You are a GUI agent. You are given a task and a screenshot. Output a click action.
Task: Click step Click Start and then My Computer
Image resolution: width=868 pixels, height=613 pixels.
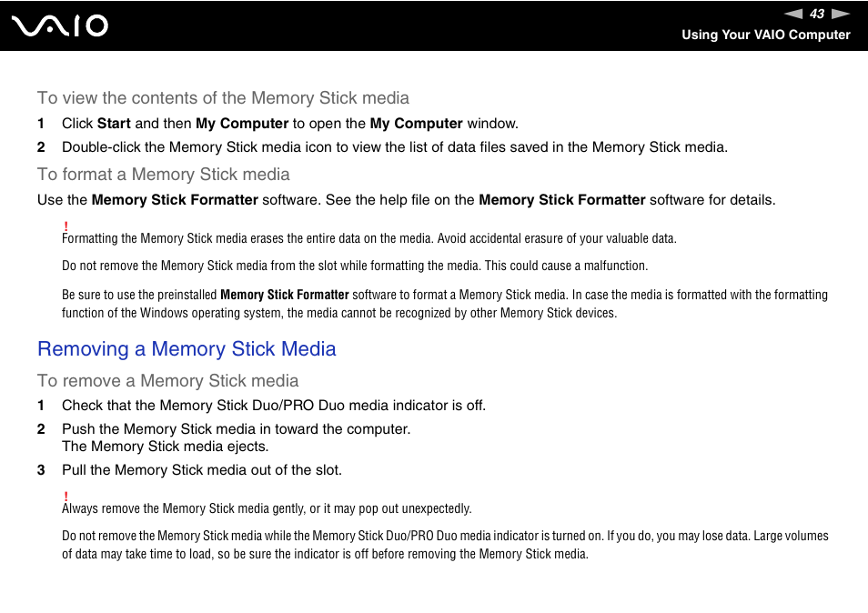pyautogui.click(x=290, y=124)
